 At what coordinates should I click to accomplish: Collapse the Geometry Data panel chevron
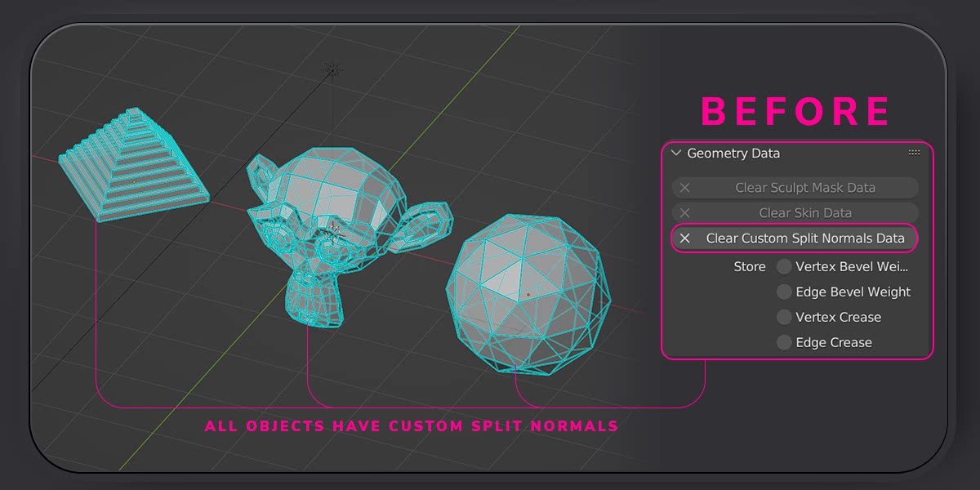coord(675,153)
